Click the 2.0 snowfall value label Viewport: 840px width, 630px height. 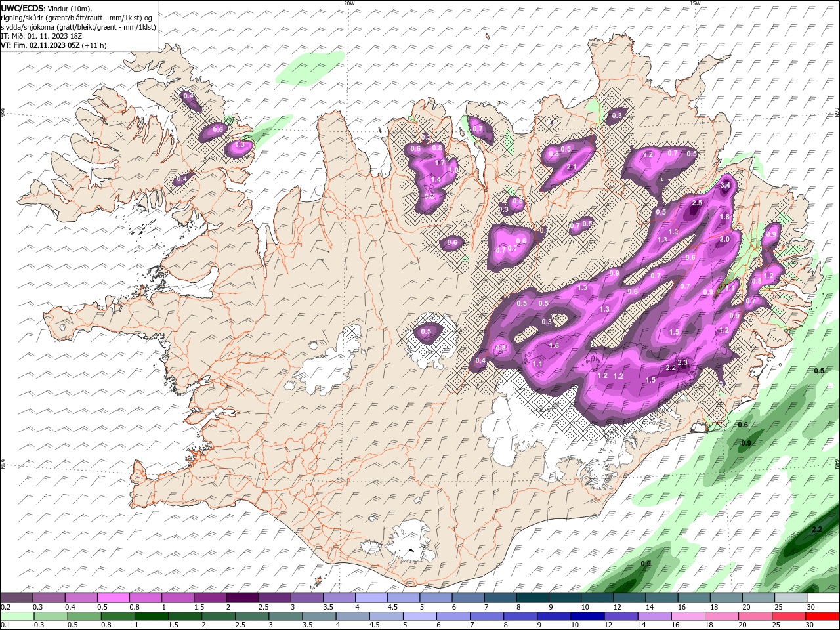(724, 240)
